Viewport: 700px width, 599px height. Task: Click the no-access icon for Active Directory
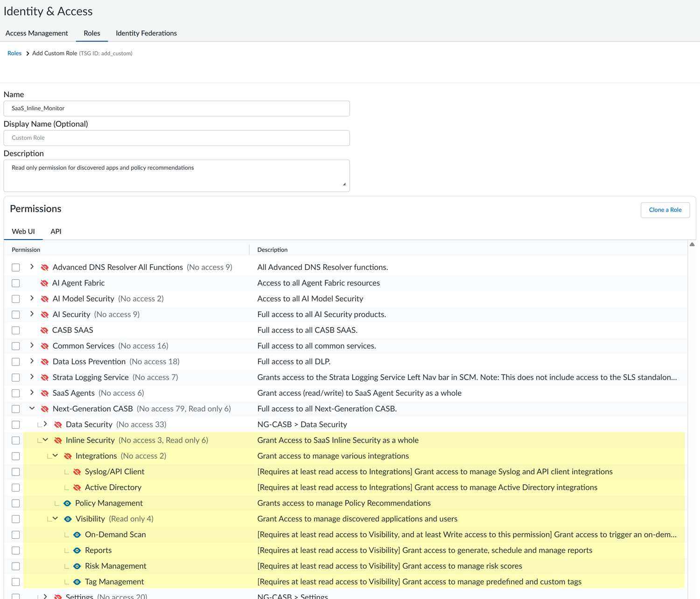pos(77,487)
